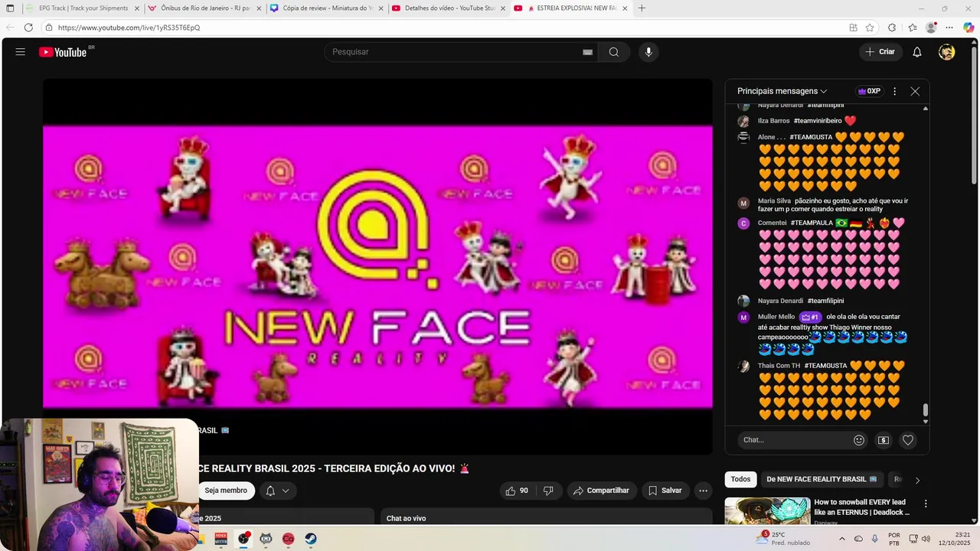The height and width of the screenshot is (551, 980).
Task: Open the on-screen keyboard in search box
Action: [587, 52]
